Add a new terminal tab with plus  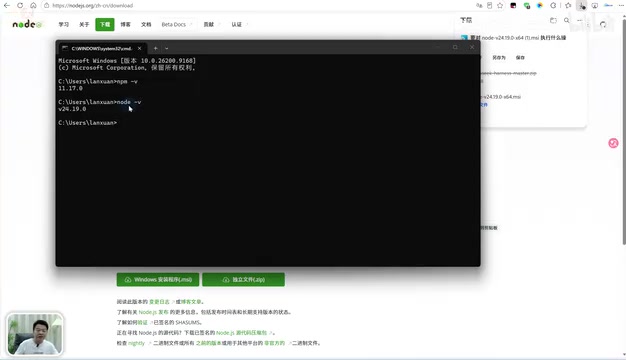[x=156, y=48]
